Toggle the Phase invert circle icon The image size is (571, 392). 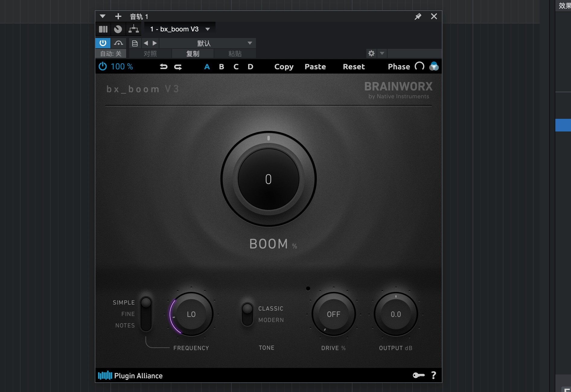click(x=419, y=66)
